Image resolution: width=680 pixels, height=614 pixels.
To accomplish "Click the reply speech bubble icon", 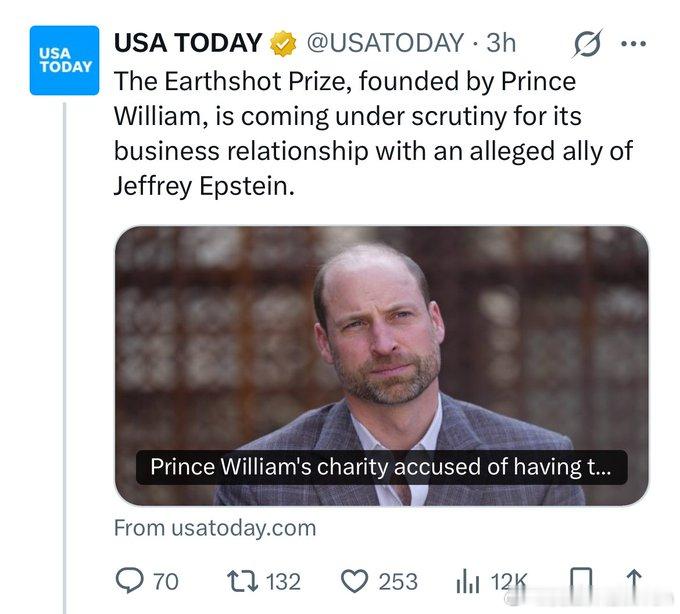I will [x=129, y=581].
